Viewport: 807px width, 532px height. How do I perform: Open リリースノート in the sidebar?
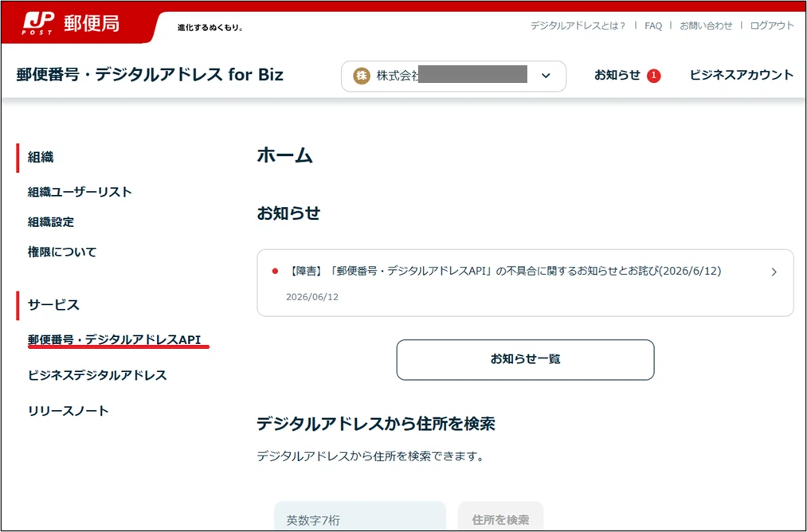tap(69, 411)
